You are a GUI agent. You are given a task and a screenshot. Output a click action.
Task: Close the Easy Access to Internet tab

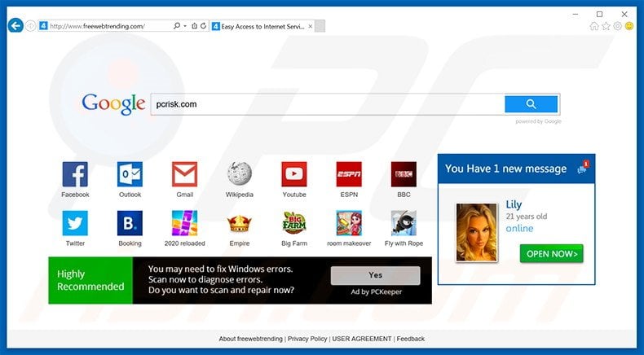(311, 26)
